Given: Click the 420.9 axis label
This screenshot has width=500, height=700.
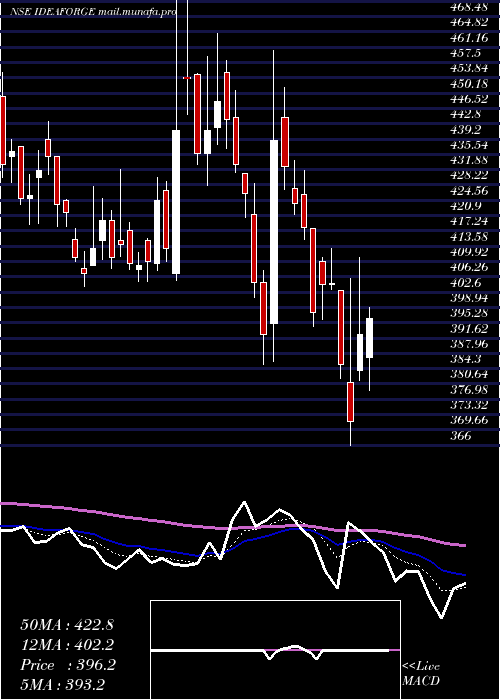Looking at the screenshot, I should [x=466, y=206].
